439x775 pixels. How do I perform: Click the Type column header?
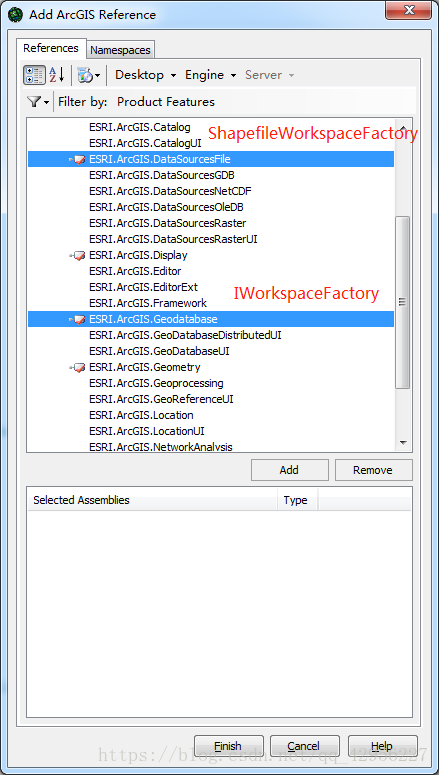tap(298, 500)
